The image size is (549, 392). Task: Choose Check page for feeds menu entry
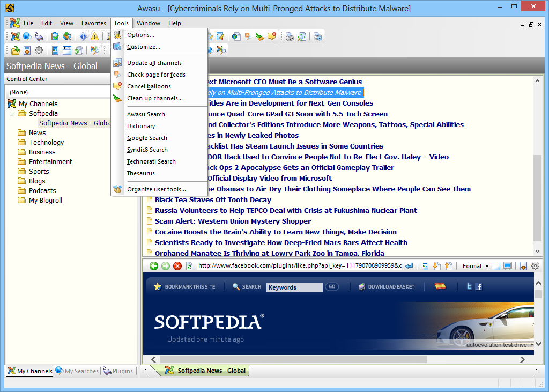(x=159, y=75)
